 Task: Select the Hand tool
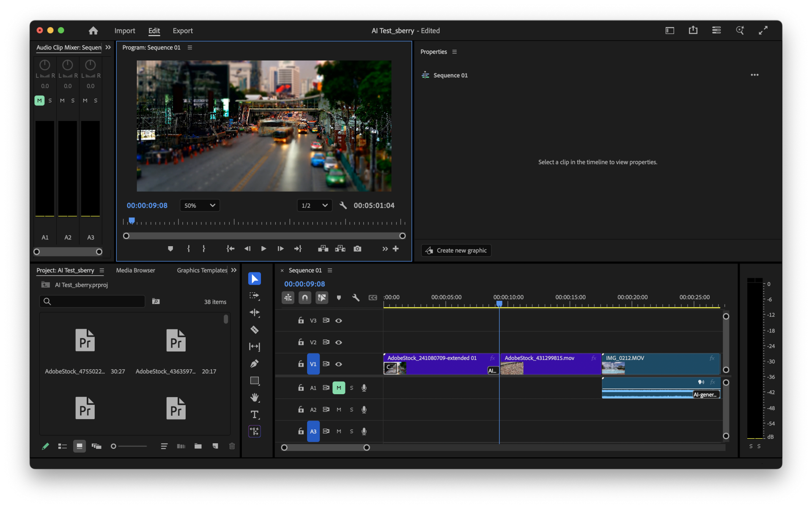pyautogui.click(x=255, y=397)
